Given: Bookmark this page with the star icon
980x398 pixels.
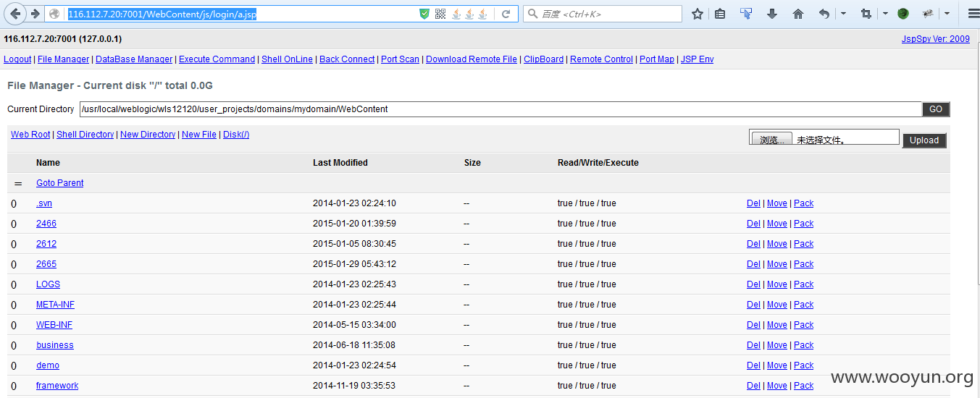Looking at the screenshot, I should click(698, 14).
